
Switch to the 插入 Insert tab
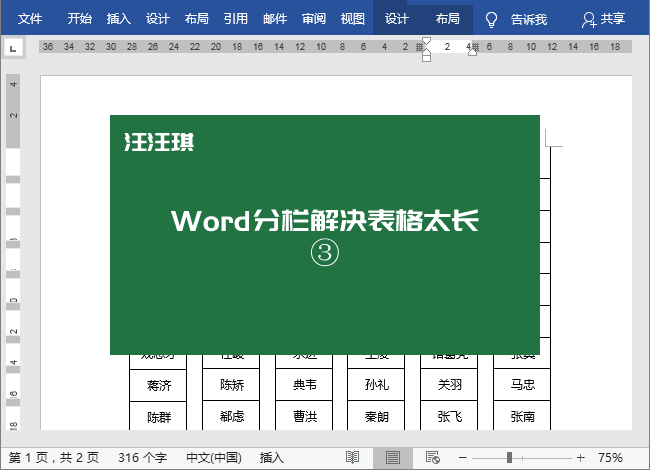click(x=118, y=19)
